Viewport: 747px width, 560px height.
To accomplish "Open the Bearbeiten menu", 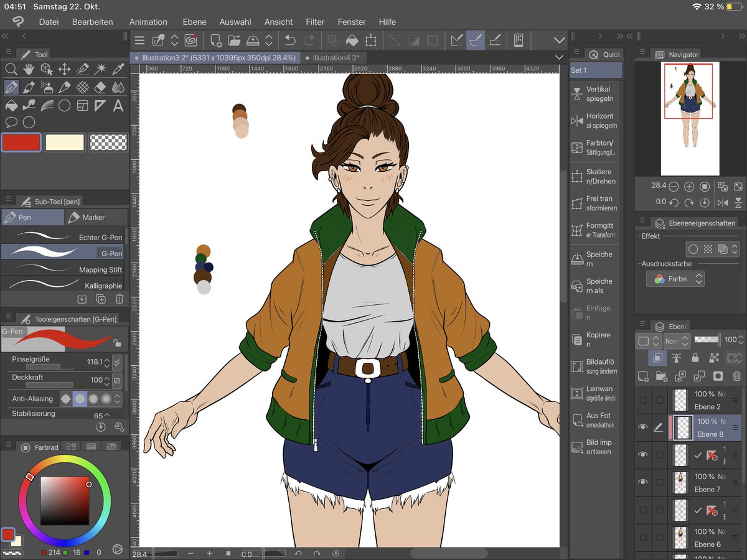I will (93, 22).
